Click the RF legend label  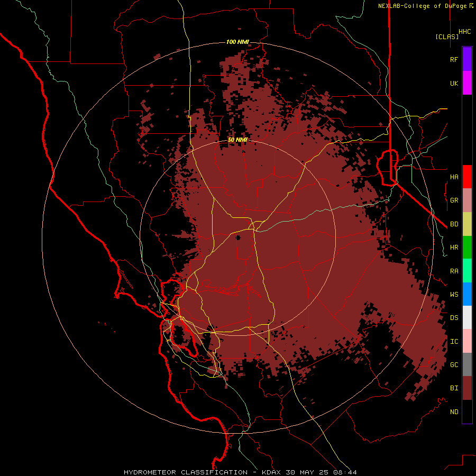[454, 59]
